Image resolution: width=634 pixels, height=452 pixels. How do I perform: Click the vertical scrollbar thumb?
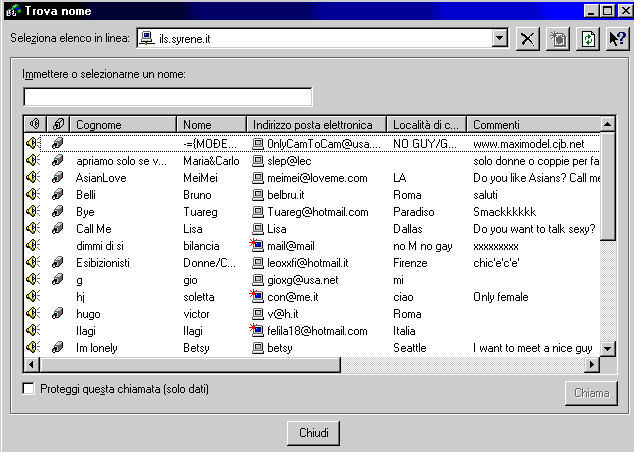pos(608,186)
